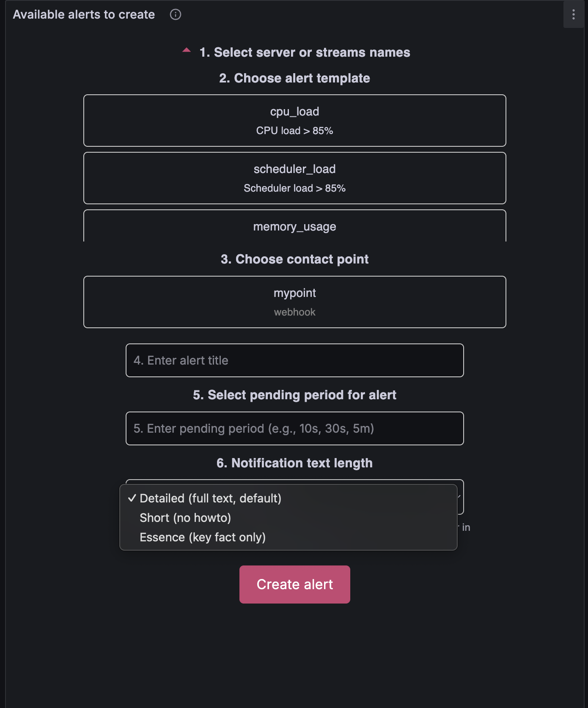Select the cpu_load alert template
The image size is (588, 708).
click(x=295, y=121)
